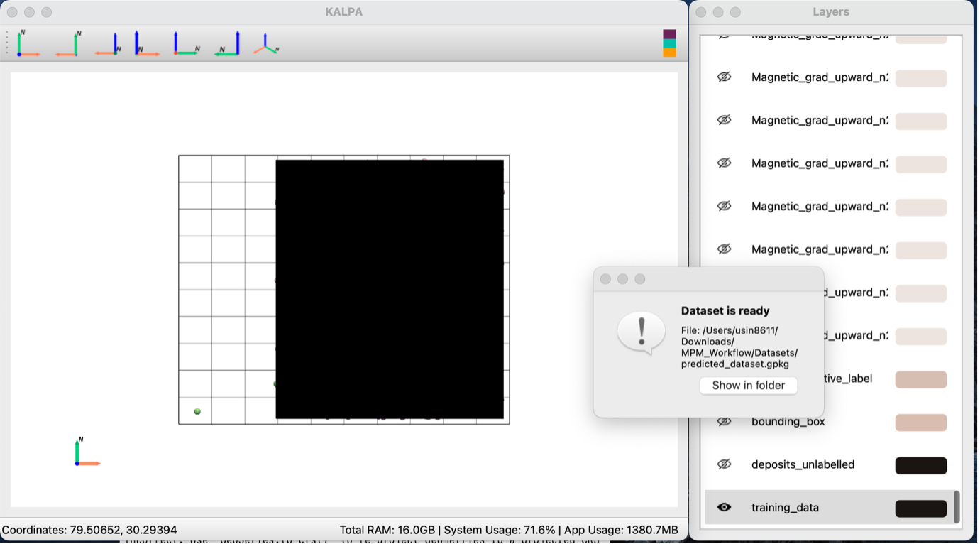
Task: Click the KALPA window title
Action: coord(343,12)
